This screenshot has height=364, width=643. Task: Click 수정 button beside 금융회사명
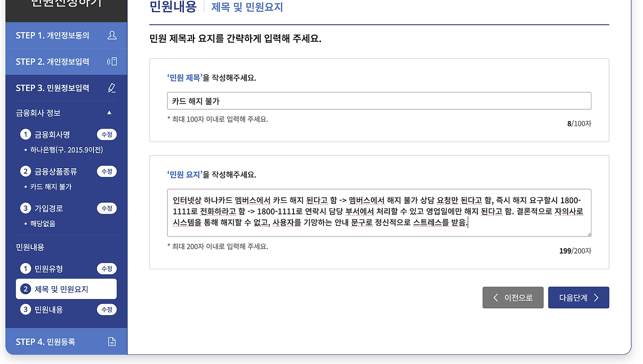point(106,134)
